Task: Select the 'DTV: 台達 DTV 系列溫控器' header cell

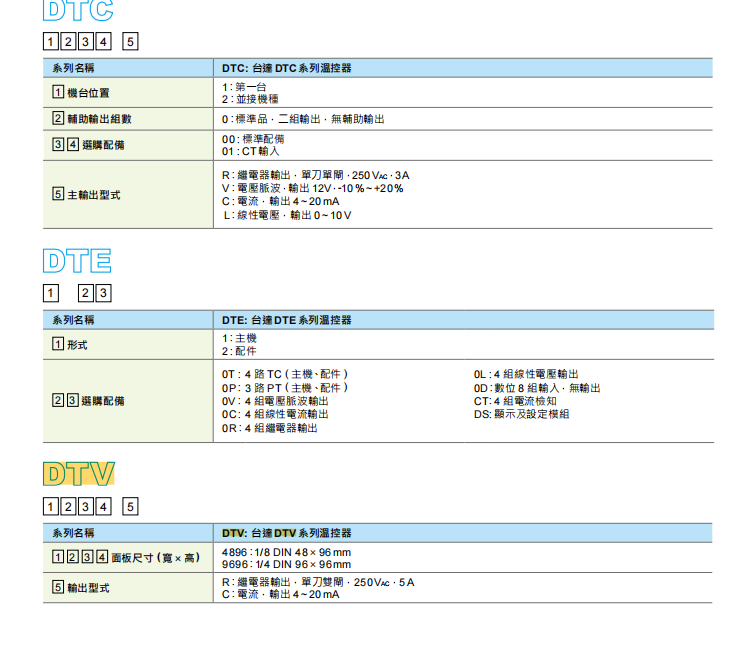Action: (286, 533)
